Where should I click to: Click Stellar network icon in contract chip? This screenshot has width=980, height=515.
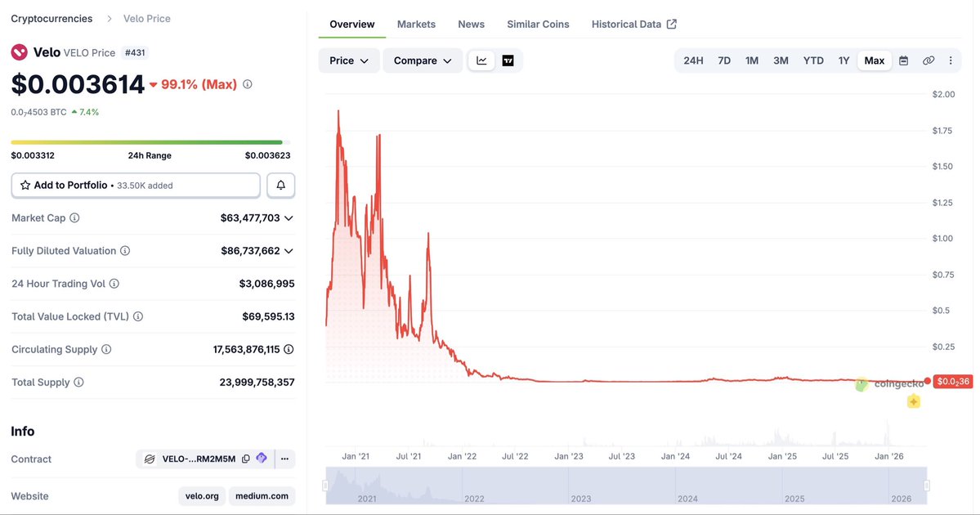pyautogui.click(x=150, y=459)
